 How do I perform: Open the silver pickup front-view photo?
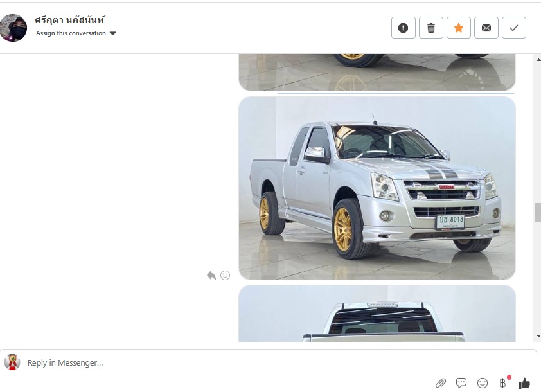(x=377, y=188)
